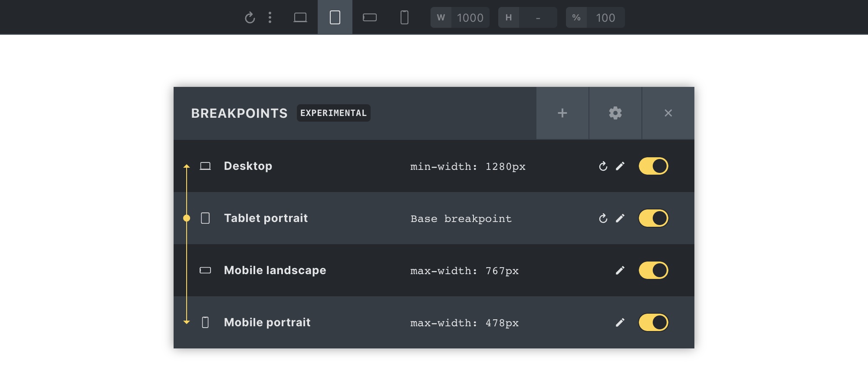Edit the Tablet portrait breakpoint

click(x=620, y=219)
